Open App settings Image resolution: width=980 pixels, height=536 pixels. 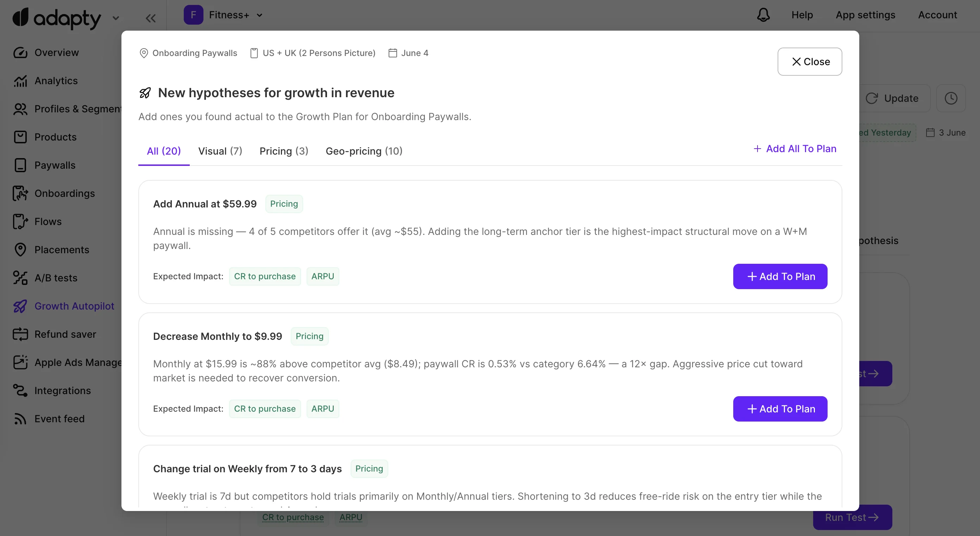point(865,15)
